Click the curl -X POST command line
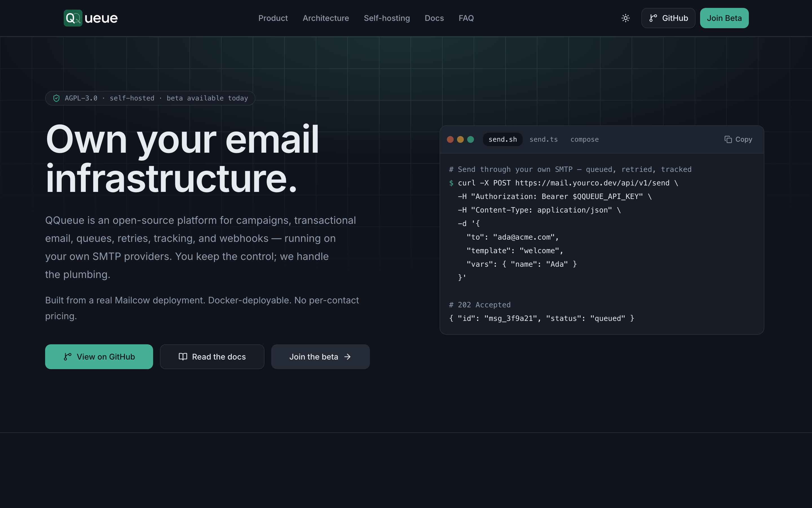Screen dimensions: 812x508 [564, 183]
